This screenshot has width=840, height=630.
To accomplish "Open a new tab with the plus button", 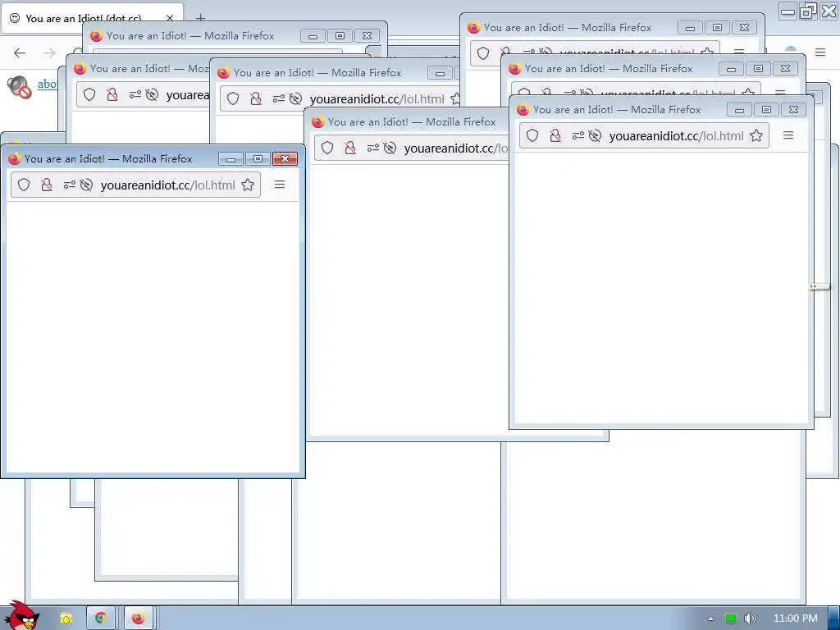I will pyautogui.click(x=200, y=17).
